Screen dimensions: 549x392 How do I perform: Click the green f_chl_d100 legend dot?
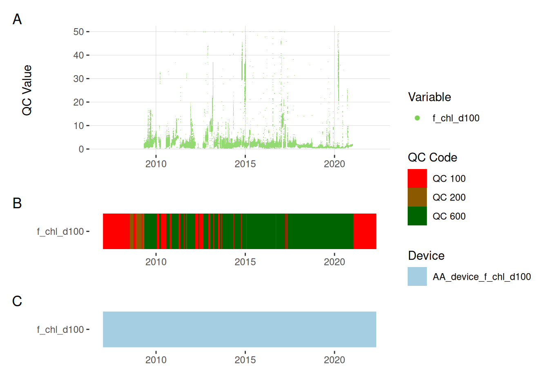point(417,118)
